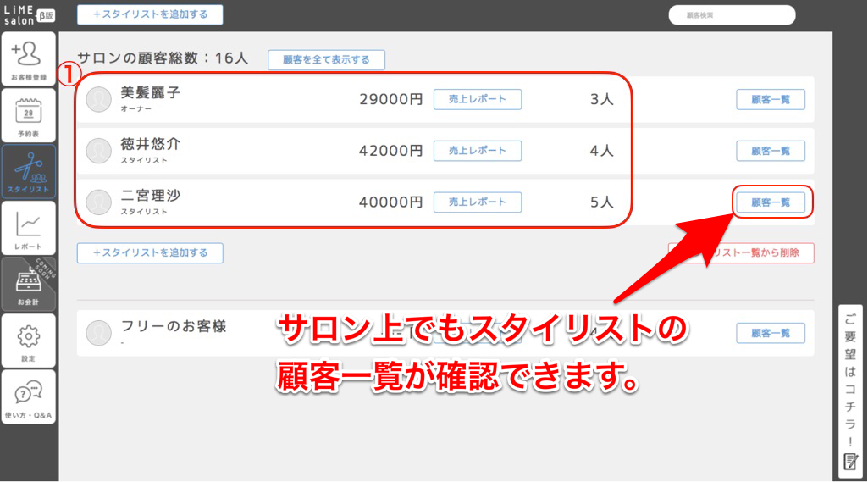The height and width of the screenshot is (482, 868).
Task: Open 売上レポート for 徳井悠介
Action: tap(478, 151)
